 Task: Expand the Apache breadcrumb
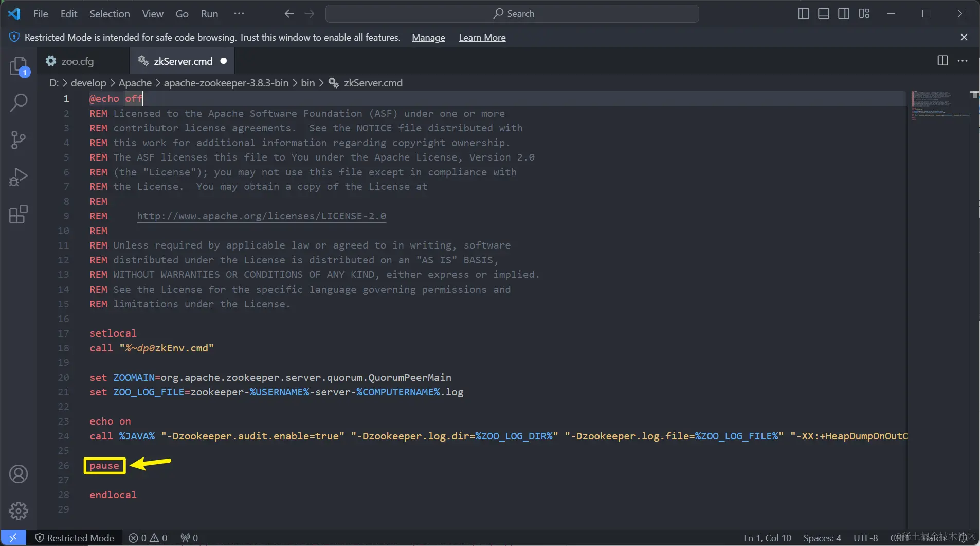click(x=135, y=83)
